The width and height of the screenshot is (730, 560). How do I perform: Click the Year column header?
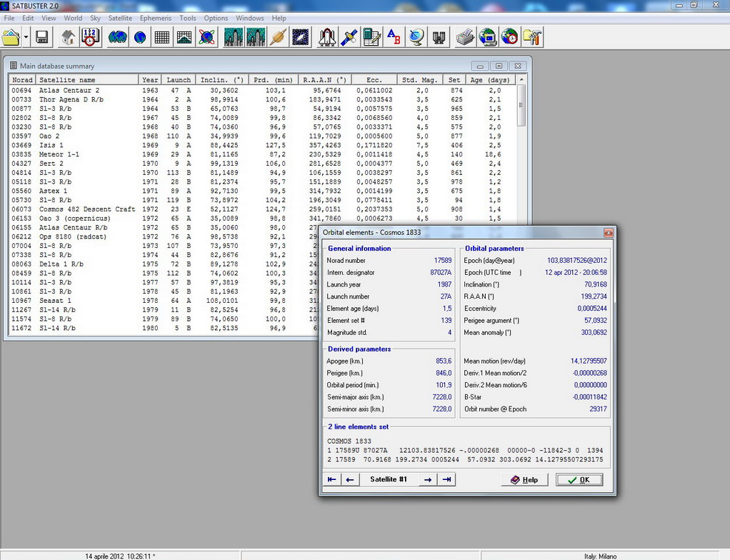[x=150, y=79]
